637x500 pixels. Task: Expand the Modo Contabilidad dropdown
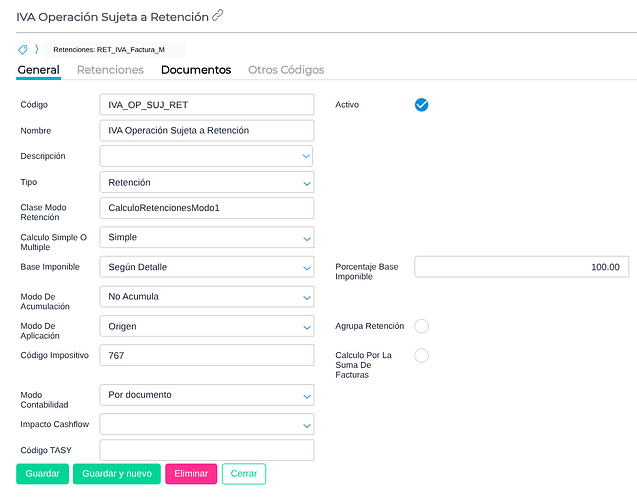pyautogui.click(x=206, y=395)
